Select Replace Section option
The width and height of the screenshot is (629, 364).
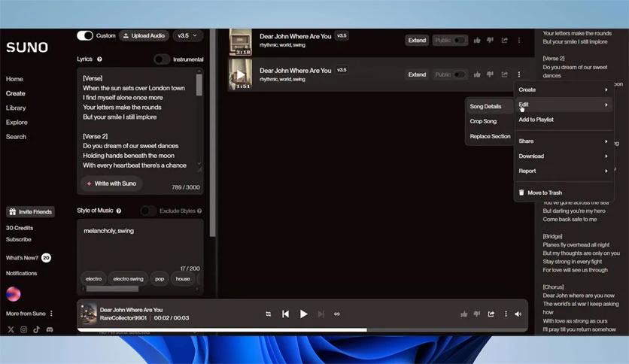pyautogui.click(x=490, y=136)
